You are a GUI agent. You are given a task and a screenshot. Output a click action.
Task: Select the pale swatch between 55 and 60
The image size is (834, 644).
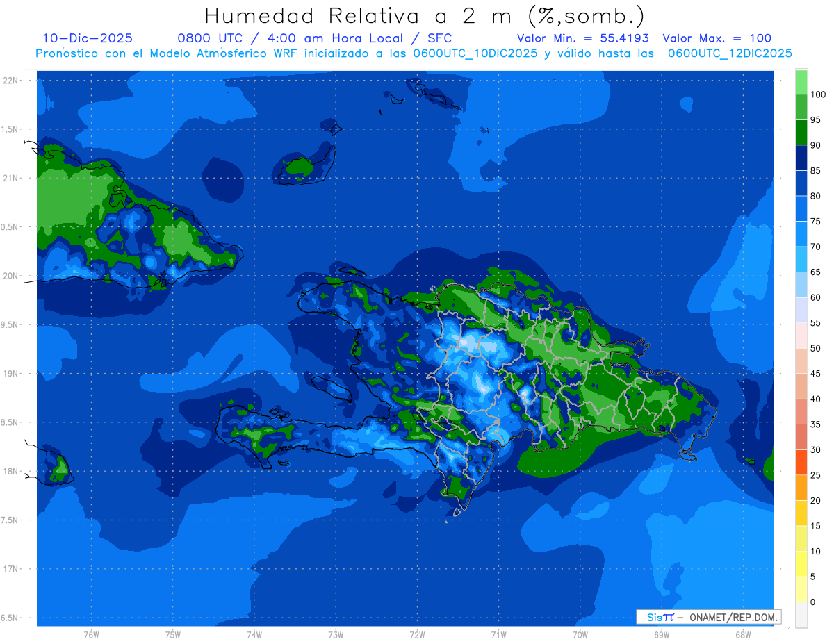click(x=801, y=310)
